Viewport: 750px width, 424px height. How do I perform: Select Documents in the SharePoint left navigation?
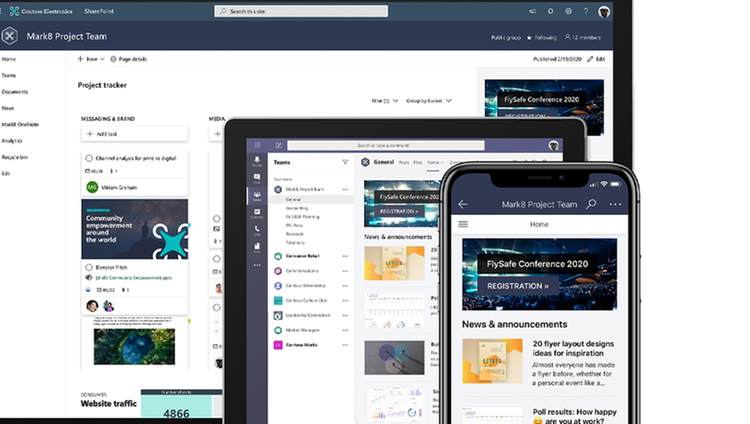[15, 92]
